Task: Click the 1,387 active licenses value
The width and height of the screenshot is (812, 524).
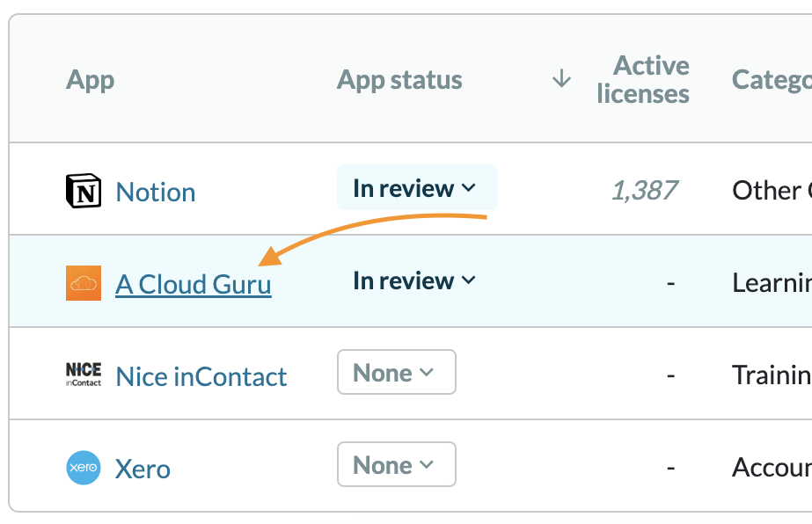Action: click(x=645, y=190)
